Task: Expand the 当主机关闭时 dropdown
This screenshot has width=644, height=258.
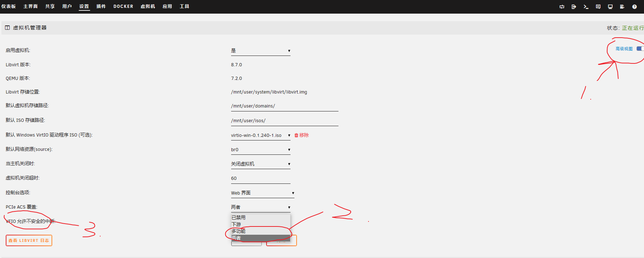Action: (x=260, y=164)
